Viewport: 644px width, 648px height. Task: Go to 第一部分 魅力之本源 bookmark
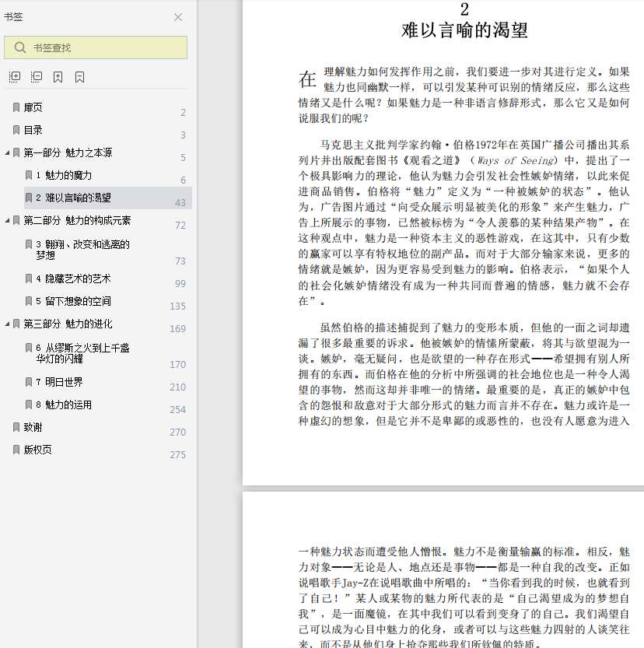pos(68,153)
